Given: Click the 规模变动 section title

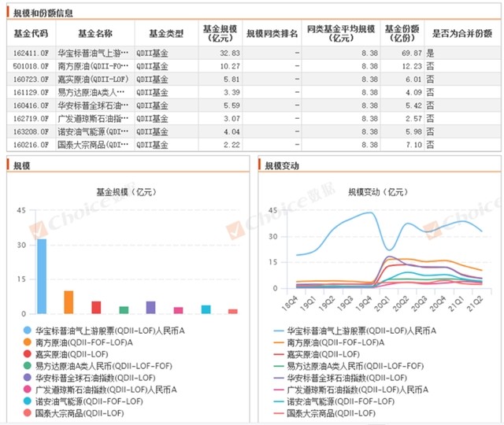Looking at the screenshot, I should [282, 166].
